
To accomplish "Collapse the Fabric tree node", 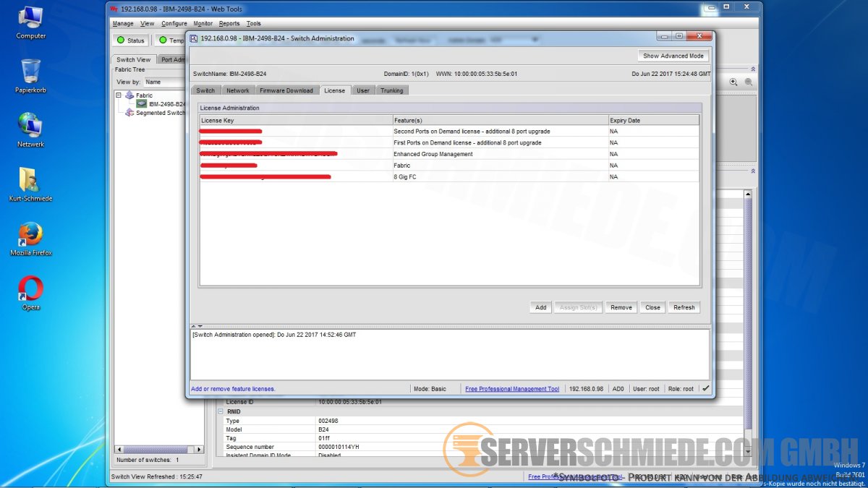I will pos(119,95).
